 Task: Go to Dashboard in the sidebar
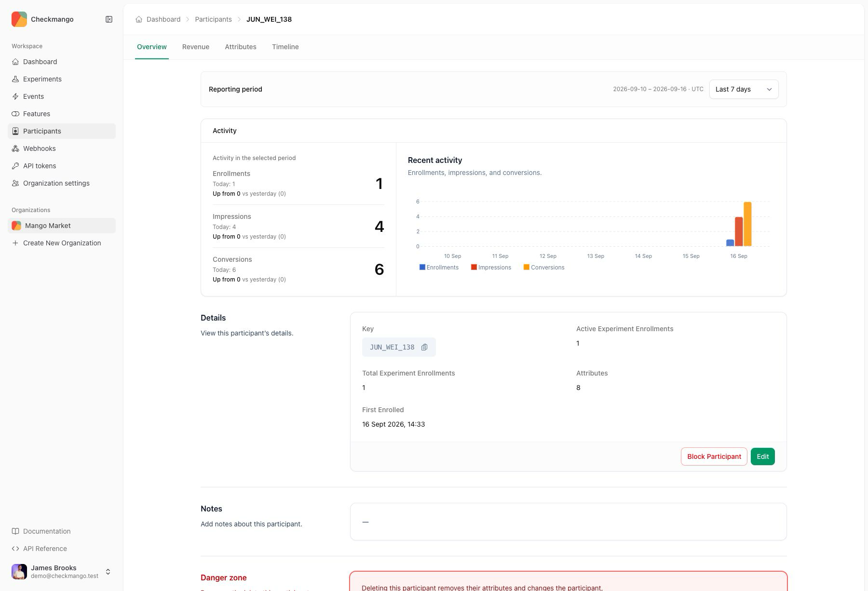[x=62, y=62]
